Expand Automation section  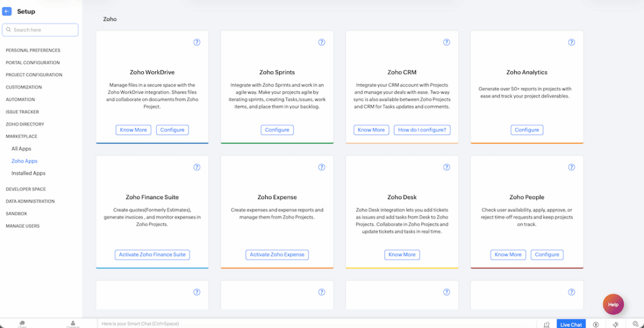[x=20, y=100]
